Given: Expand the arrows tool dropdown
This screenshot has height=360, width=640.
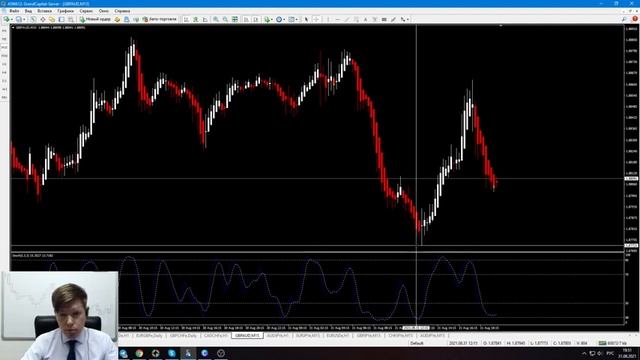Looking at the screenshot, I should point(409,19).
